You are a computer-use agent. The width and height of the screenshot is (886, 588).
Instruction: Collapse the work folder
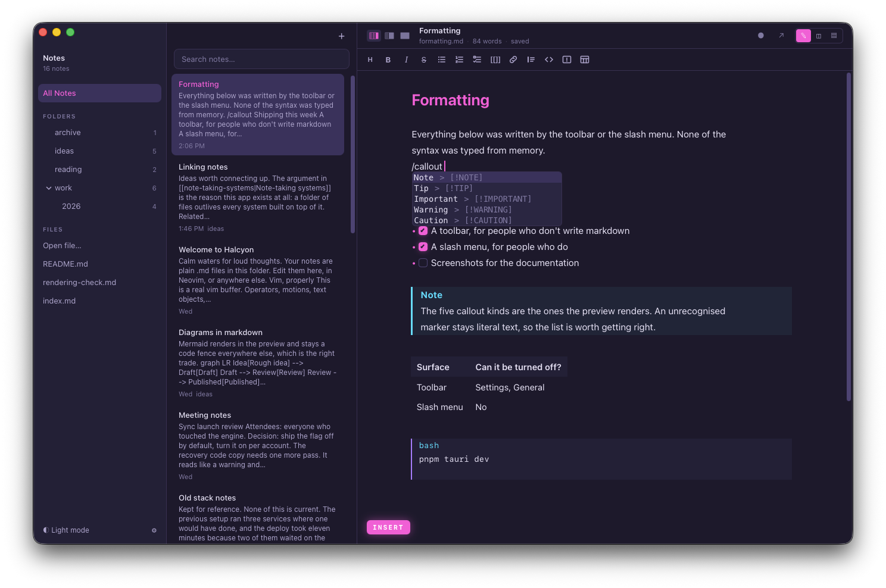click(49, 188)
